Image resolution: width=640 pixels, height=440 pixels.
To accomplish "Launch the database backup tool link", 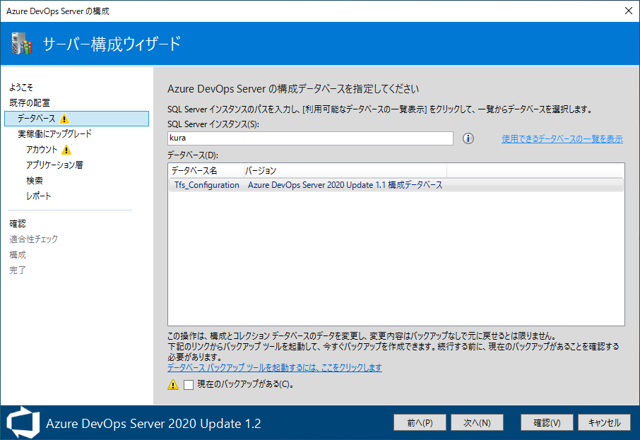I will tap(275, 368).
